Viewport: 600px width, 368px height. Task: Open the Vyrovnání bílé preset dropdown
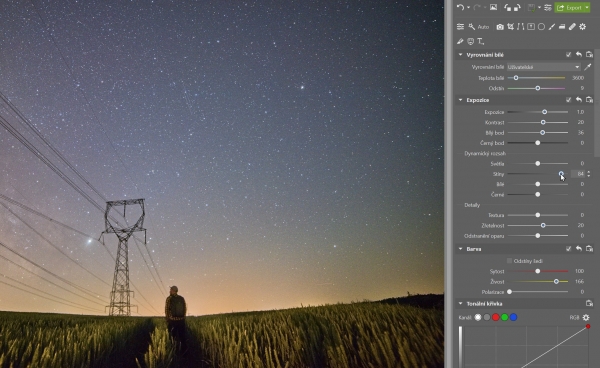tap(544, 67)
